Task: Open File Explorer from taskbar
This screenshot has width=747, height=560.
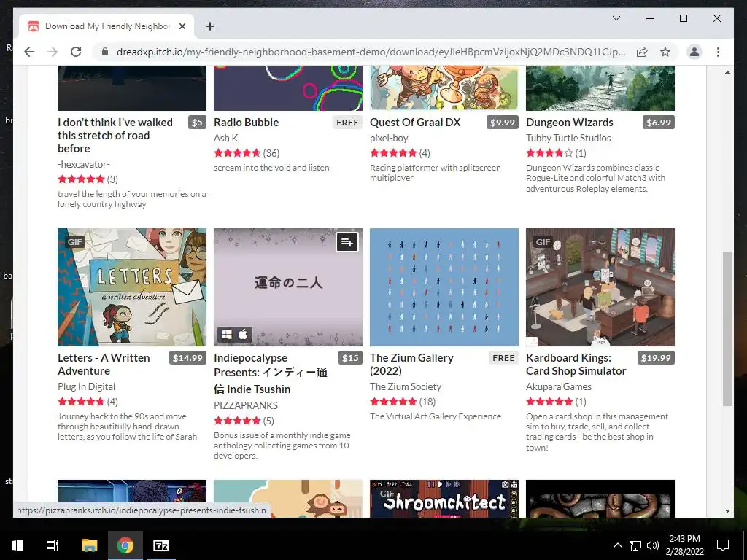Action: click(89, 545)
